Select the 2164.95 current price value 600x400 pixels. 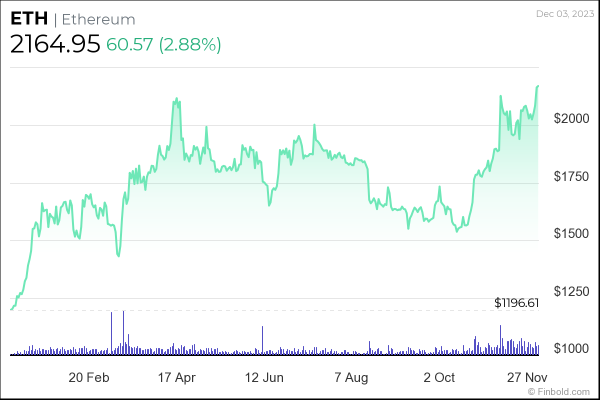coord(55,45)
